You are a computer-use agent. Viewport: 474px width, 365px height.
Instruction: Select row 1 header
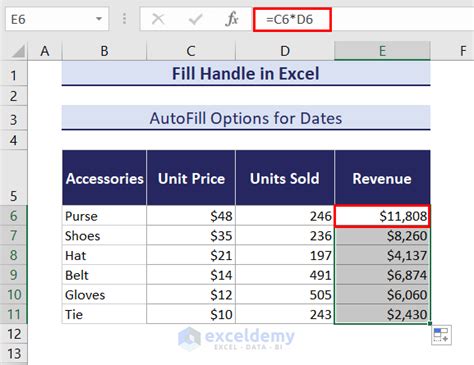[x=13, y=74]
